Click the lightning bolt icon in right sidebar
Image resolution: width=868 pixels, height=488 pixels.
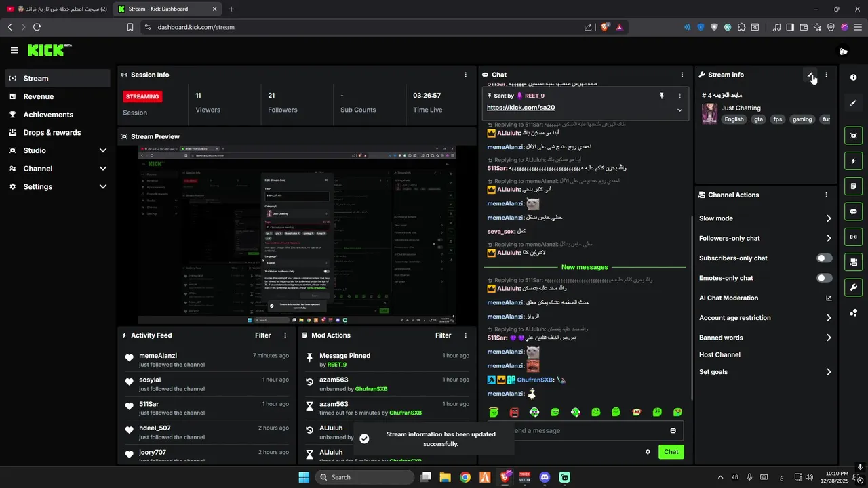pyautogui.click(x=853, y=161)
